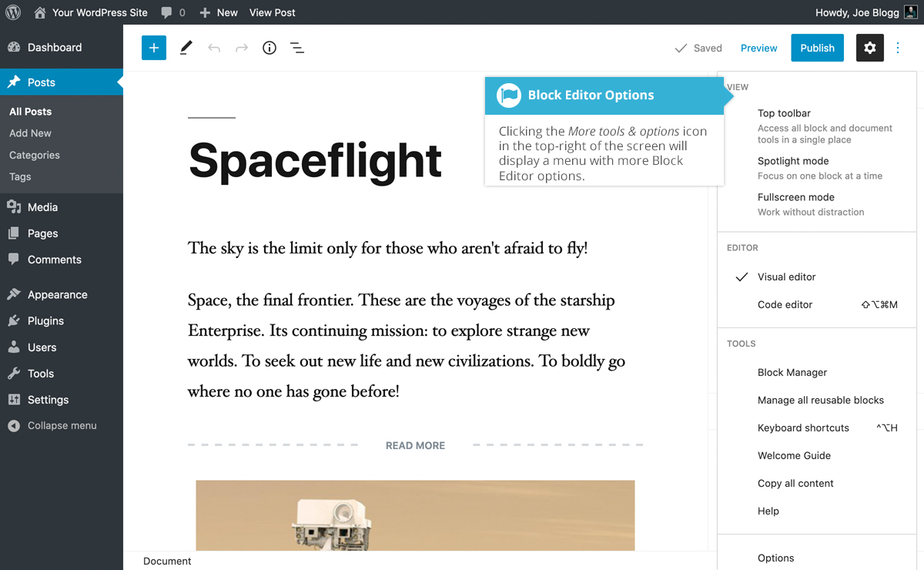The image size is (924, 570).
Task: Click the Spaceflight post title field
Action: [315, 160]
